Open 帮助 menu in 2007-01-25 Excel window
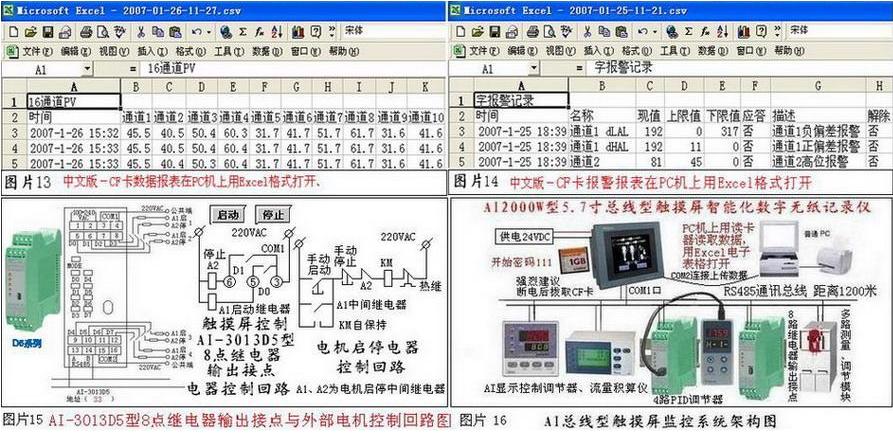This screenshot has height=436, width=893. pos(790,51)
